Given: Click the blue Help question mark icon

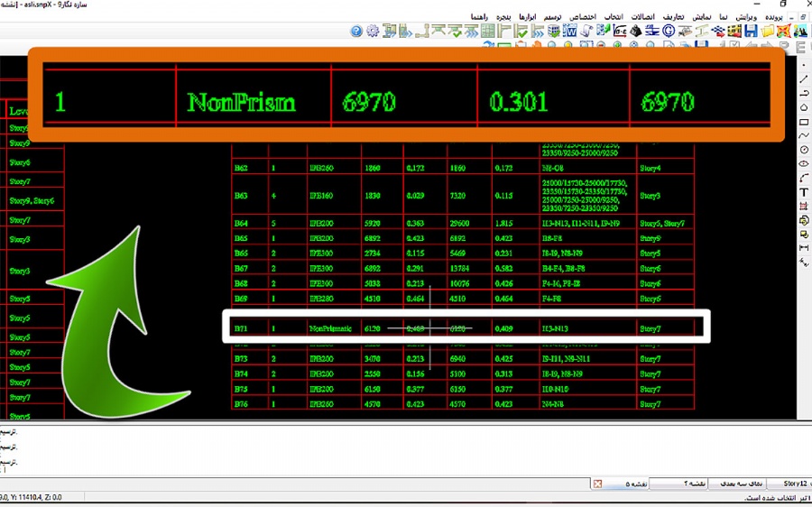Looking at the screenshot, I should pos(356,32).
